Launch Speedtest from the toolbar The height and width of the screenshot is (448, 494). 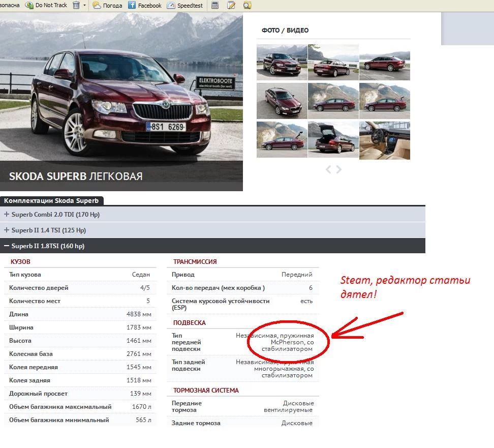click(x=184, y=6)
